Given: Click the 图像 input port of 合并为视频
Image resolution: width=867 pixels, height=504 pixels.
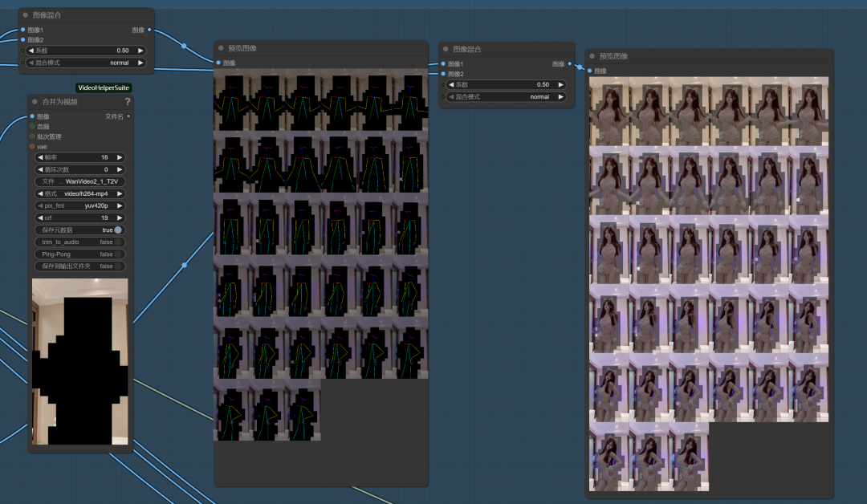Looking at the screenshot, I should [32, 116].
